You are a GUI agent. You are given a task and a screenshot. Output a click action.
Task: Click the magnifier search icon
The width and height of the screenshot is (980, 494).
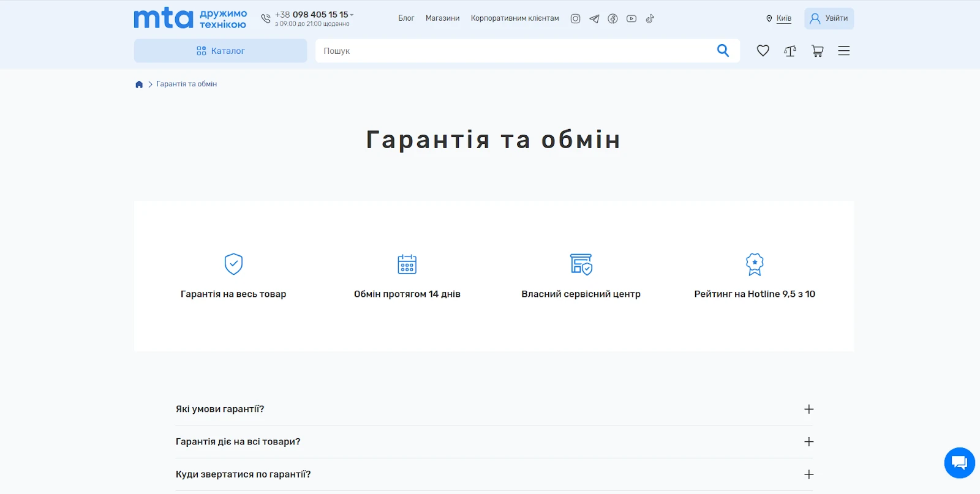(x=723, y=51)
